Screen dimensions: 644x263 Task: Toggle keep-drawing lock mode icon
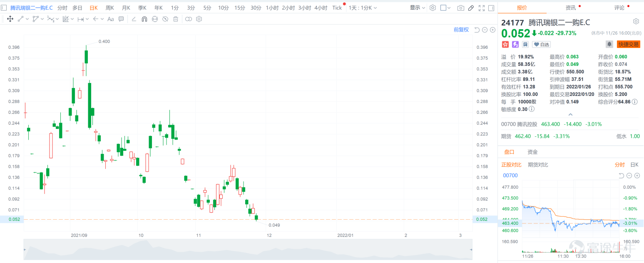click(155, 19)
